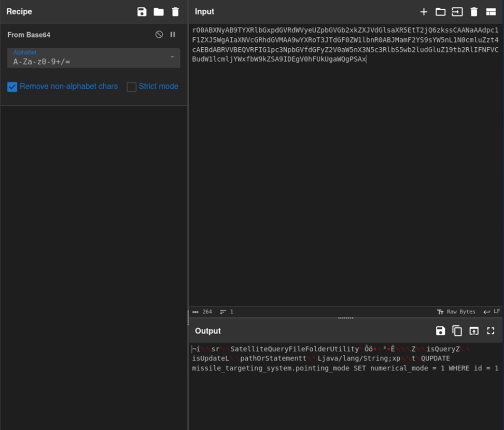Save output to file

coord(440,331)
